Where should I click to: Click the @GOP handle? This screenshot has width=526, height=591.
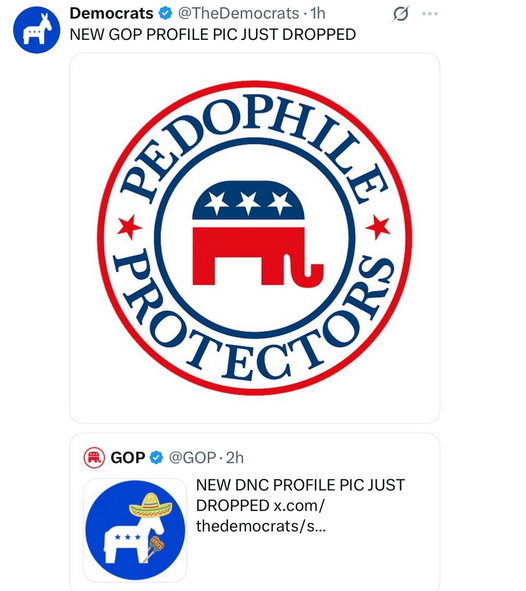click(x=193, y=458)
